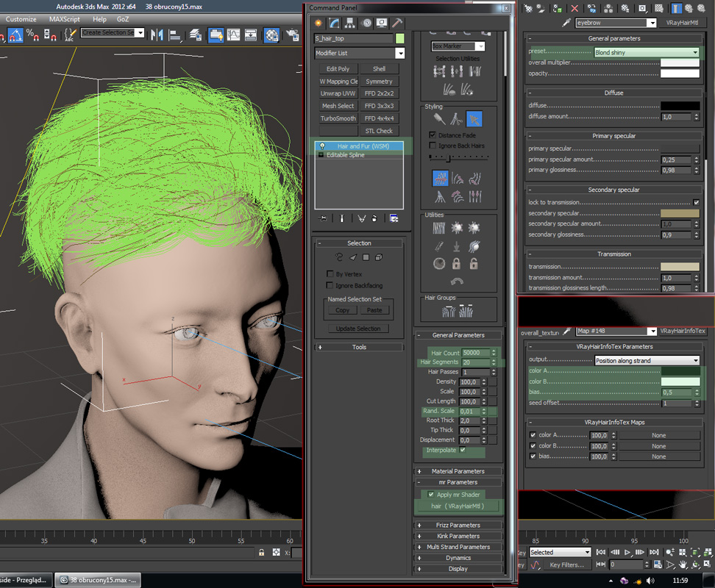715x588 pixels.
Task: Open the Create tab sun icon
Action: (319, 23)
